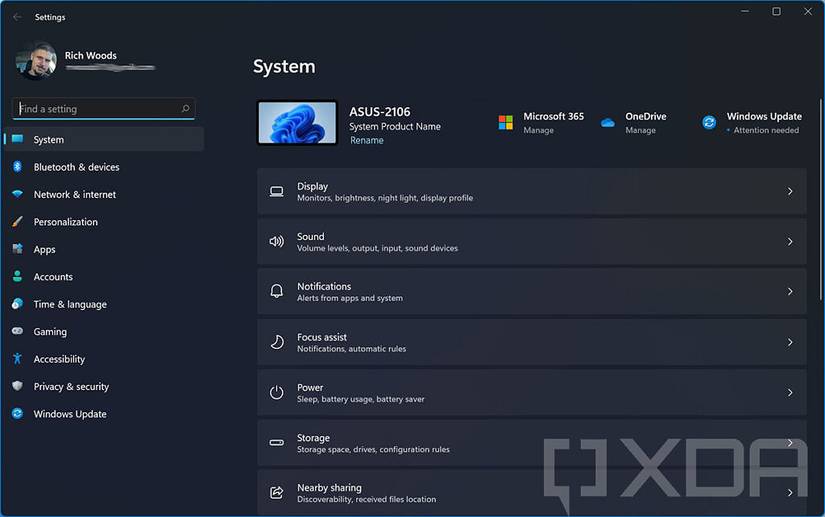
Task: Click the Storage drive icon
Action: pos(277,443)
